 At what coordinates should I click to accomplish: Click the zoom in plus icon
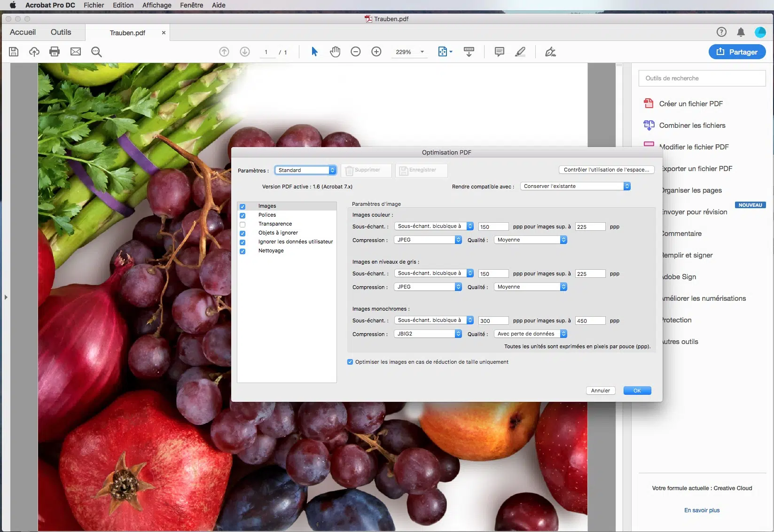click(x=376, y=52)
